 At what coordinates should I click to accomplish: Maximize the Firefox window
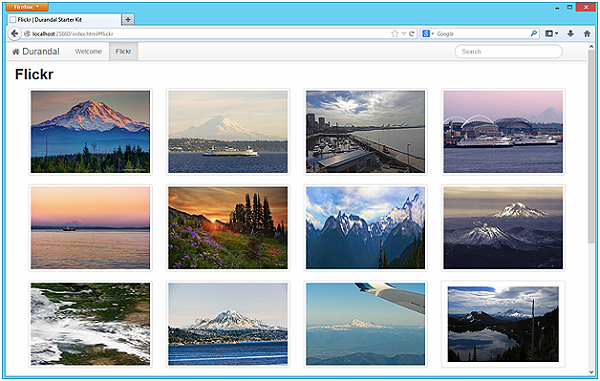point(569,7)
